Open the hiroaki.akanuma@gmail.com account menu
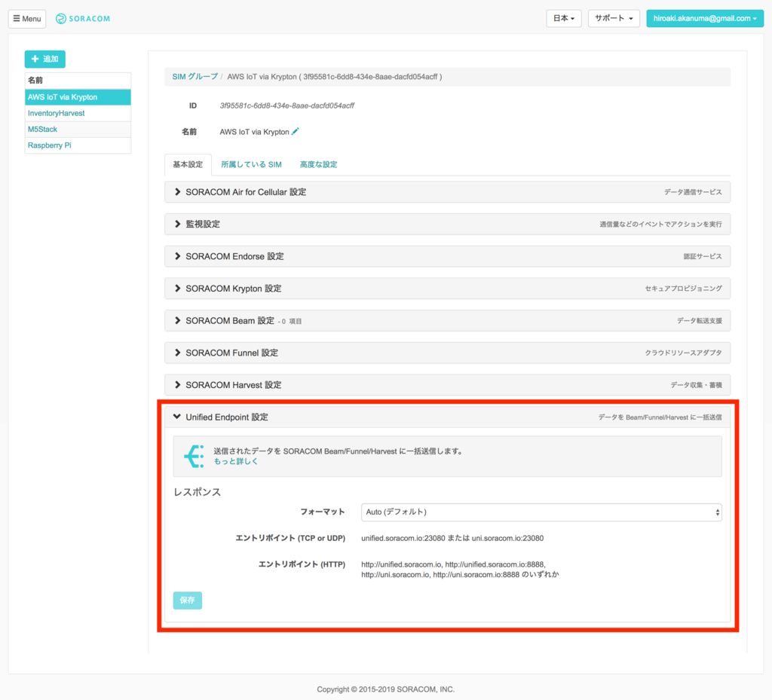Screen dimensions: 772x700 pyautogui.click(x=705, y=18)
